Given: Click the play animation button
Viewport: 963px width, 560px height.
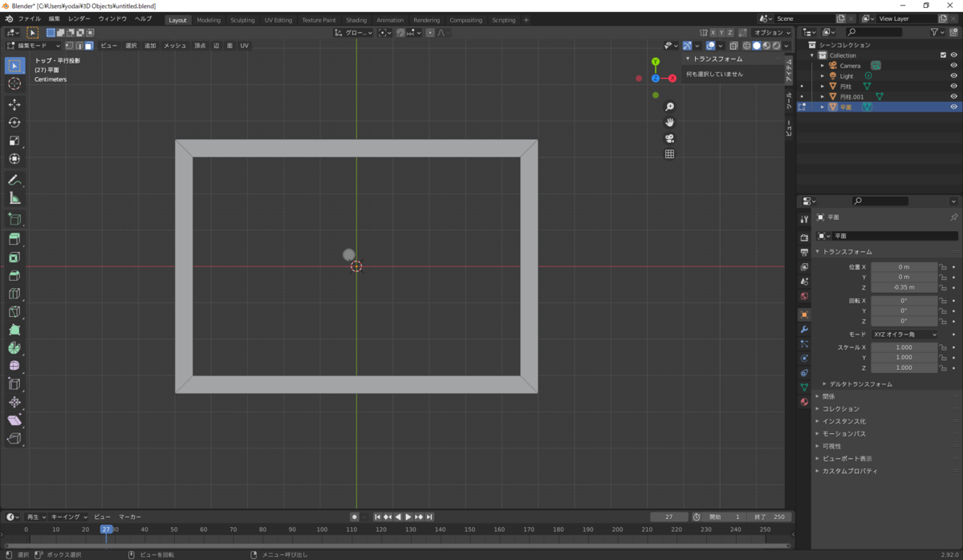Looking at the screenshot, I should pyautogui.click(x=408, y=517).
